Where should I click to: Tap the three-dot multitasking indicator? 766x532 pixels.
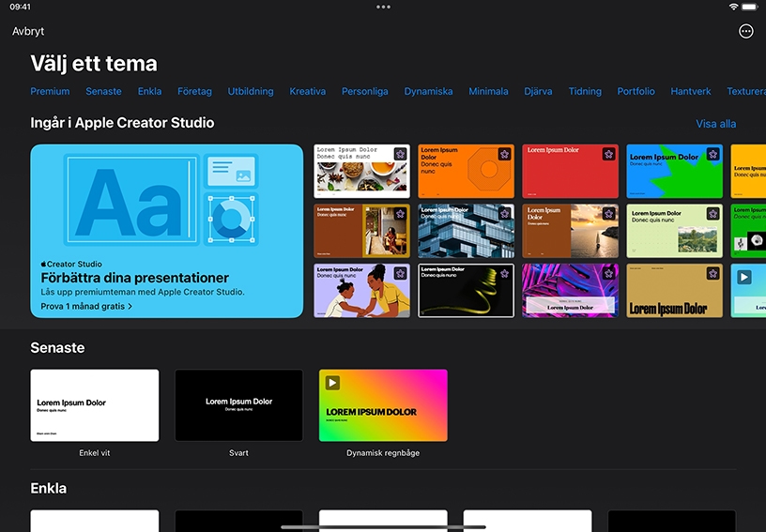(x=383, y=7)
